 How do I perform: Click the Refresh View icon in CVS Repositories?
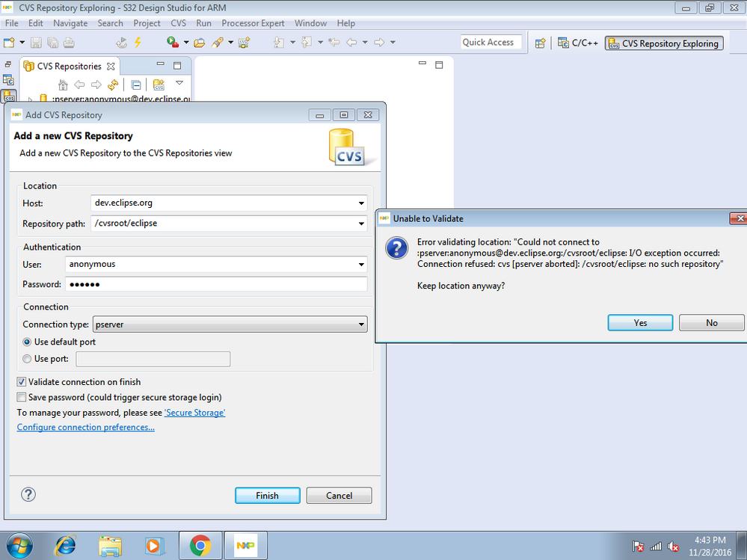click(113, 84)
